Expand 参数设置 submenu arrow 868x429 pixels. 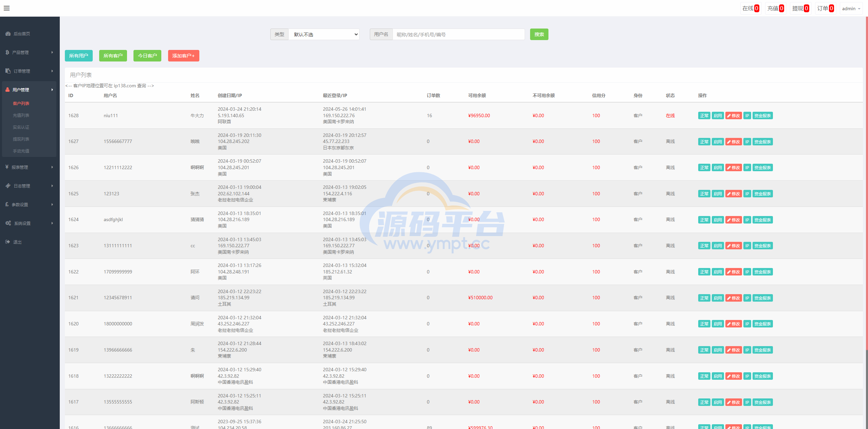point(52,204)
